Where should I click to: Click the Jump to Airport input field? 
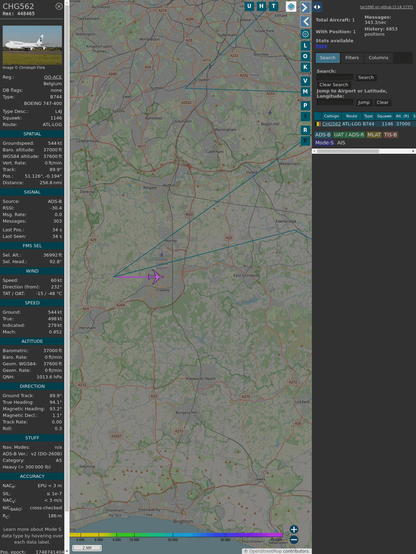coord(335,102)
